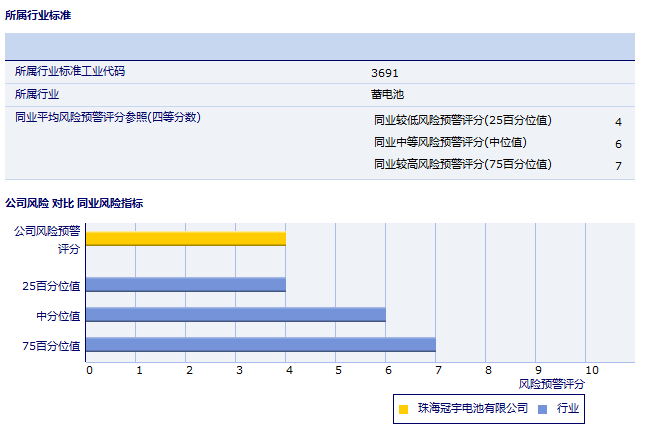This screenshot has height=430, width=661.
Task: Click the blue 25百分位值 bar
Action: coord(186,285)
